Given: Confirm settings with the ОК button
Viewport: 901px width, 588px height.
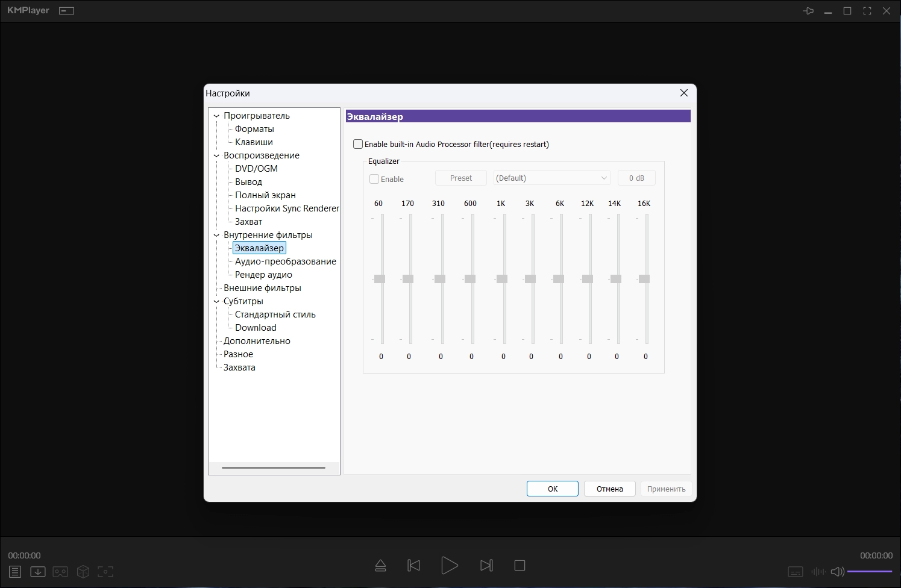Looking at the screenshot, I should coord(553,489).
